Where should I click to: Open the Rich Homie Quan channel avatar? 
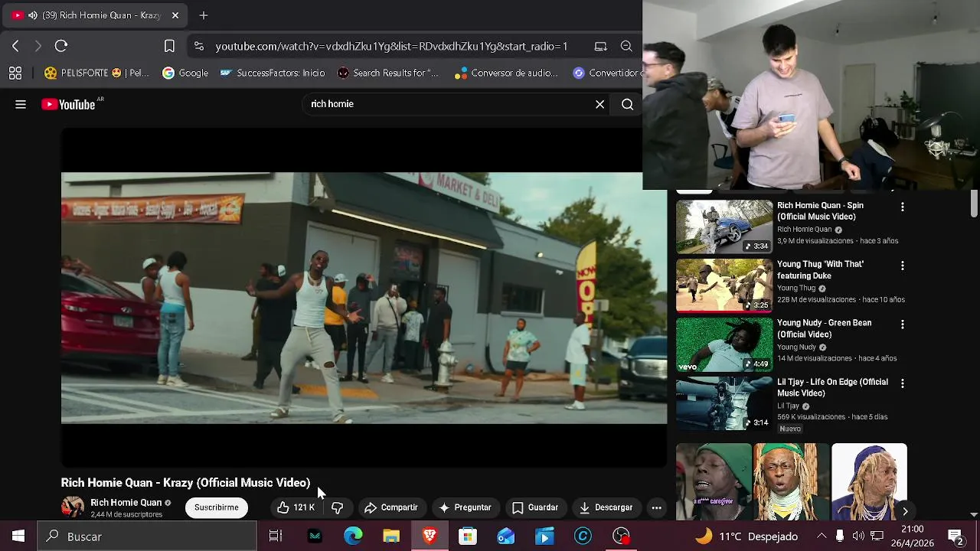pyautogui.click(x=73, y=507)
